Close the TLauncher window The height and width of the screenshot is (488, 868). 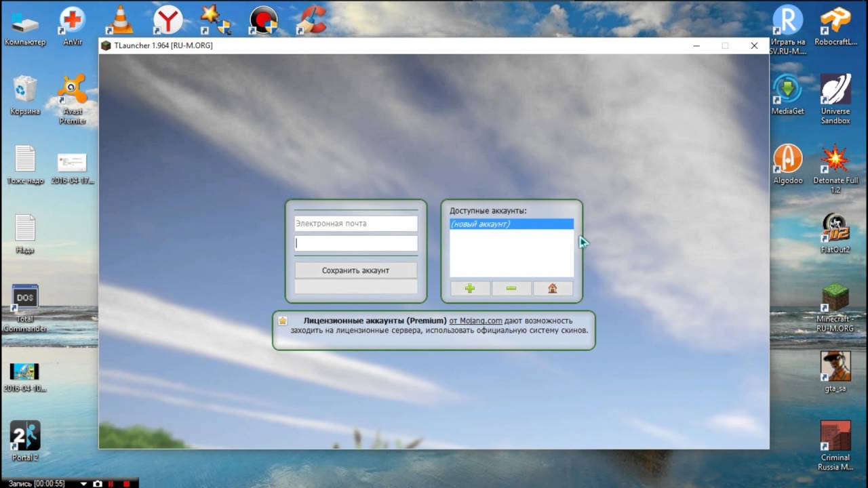click(754, 45)
